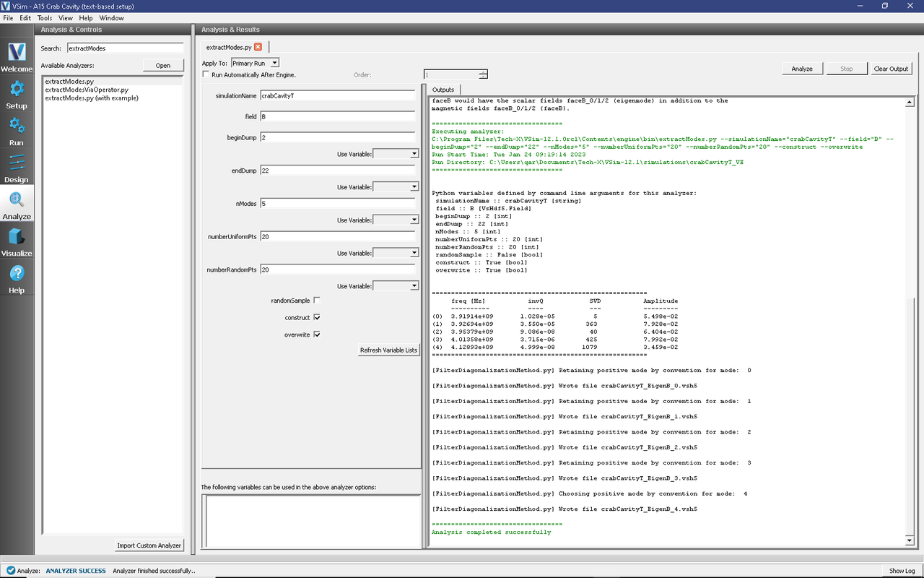Increment the Order spinner value

483,72
